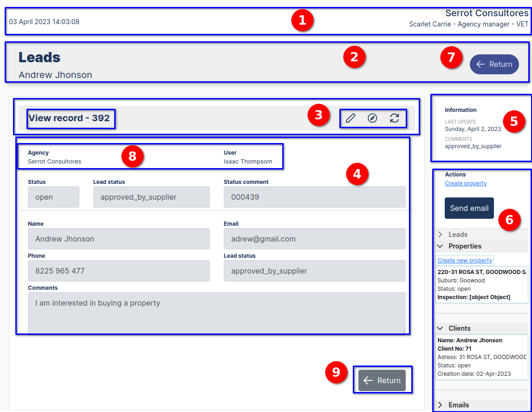Open the Create property link
This screenshot has width=532, height=412.
point(466,183)
